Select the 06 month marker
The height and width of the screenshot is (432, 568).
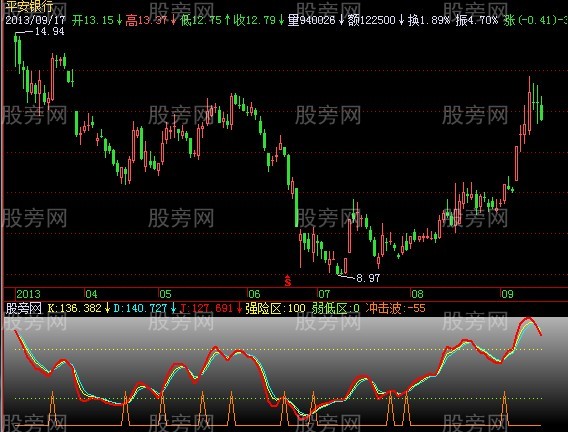pyautogui.click(x=254, y=294)
